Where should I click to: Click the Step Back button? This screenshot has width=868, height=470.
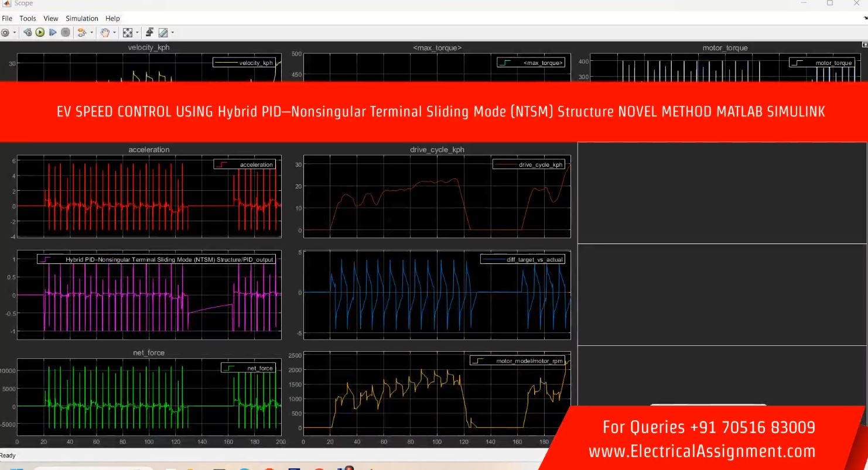click(28, 33)
